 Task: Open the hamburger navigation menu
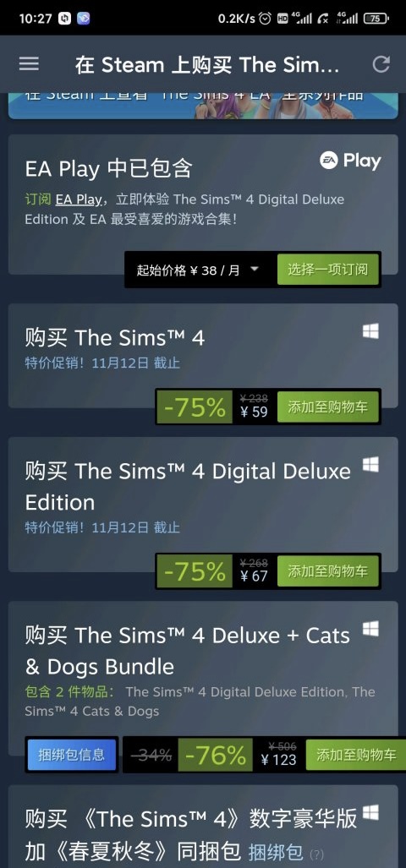29,63
